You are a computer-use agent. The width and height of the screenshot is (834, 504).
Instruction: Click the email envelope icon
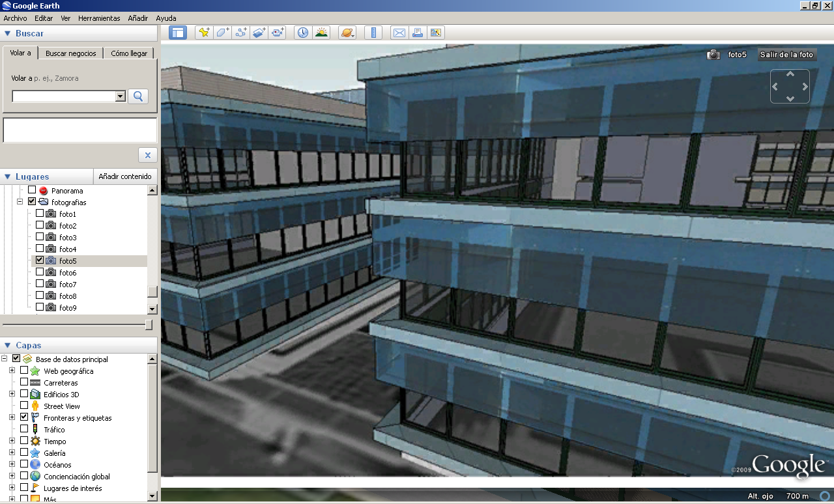399,33
